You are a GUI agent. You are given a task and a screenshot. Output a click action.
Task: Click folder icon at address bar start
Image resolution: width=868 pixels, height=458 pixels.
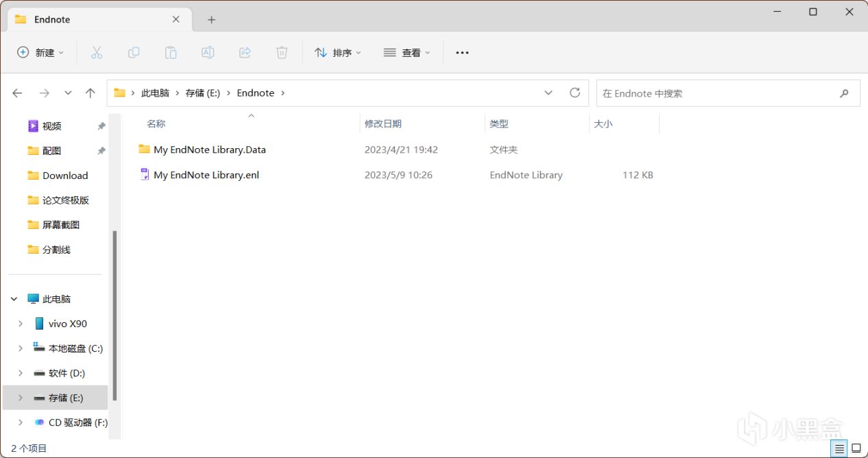[119, 93]
